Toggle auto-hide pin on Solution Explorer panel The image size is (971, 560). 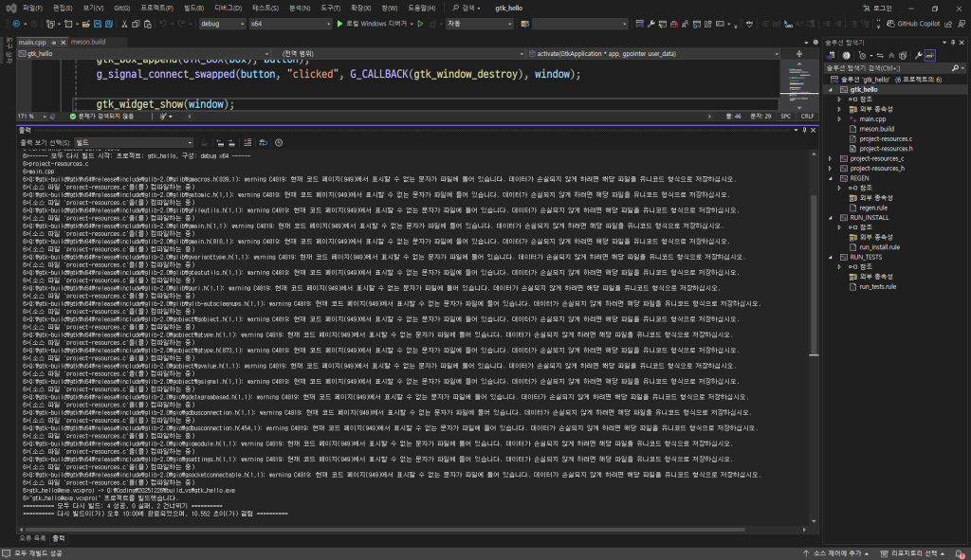951,43
